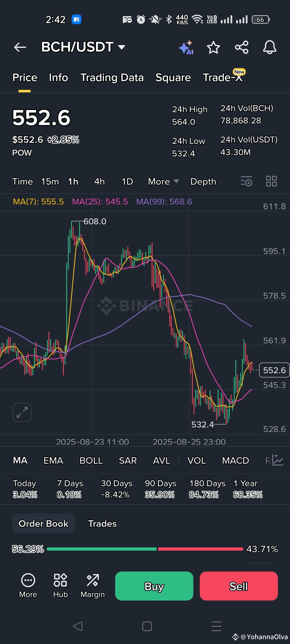
Task: Tap the 24h Low 532.4 value
Action: click(x=184, y=153)
